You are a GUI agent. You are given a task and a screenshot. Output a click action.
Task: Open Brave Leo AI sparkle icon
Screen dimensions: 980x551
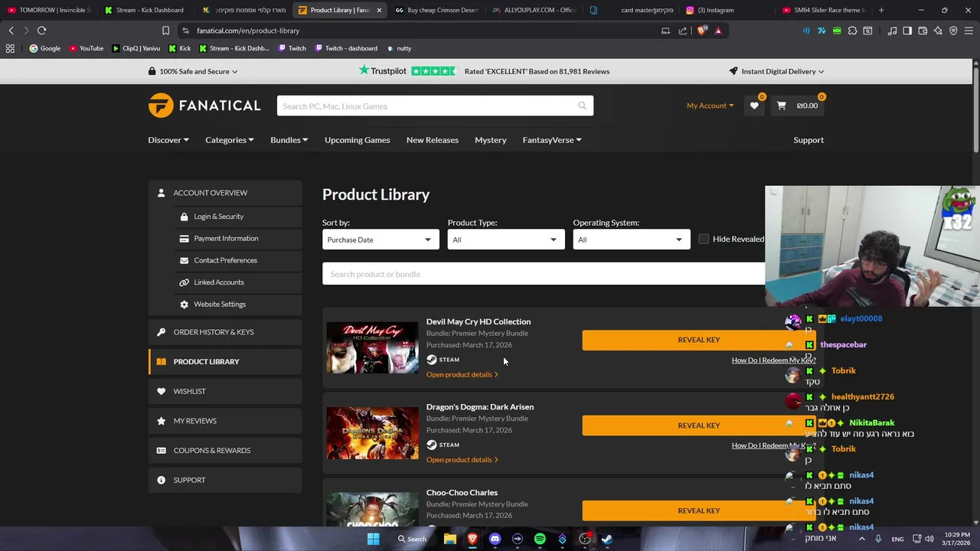click(x=938, y=31)
